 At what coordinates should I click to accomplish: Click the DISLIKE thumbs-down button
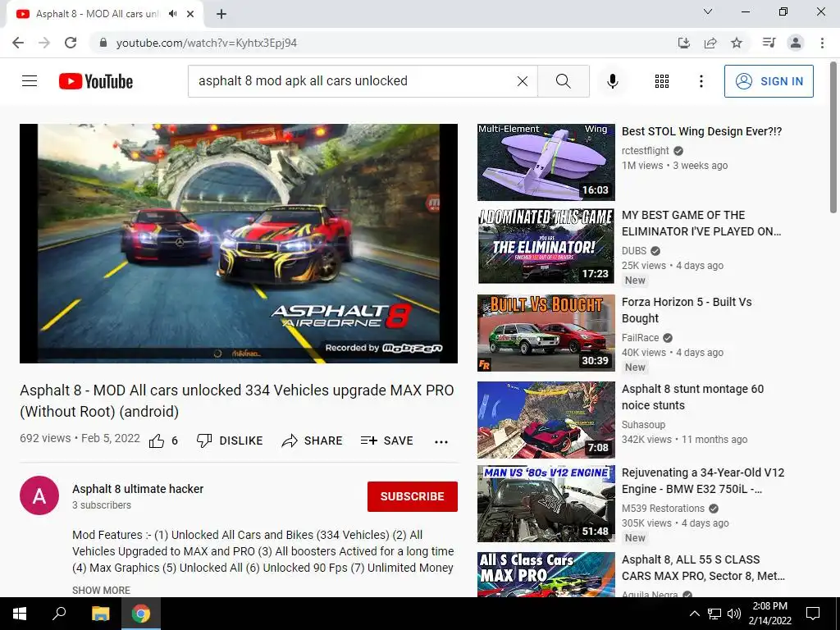coord(230,441)
